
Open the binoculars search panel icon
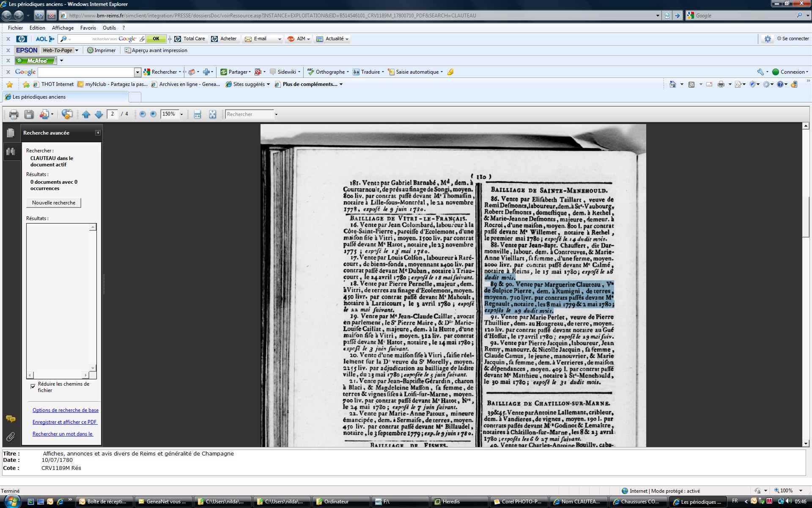click(x=11, y=152)
